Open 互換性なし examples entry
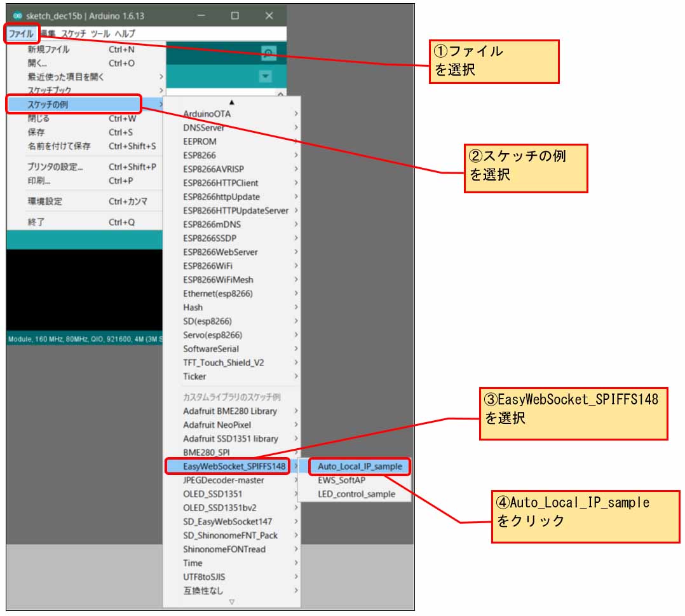Screen dimensions: 685x616 (233, 591)
